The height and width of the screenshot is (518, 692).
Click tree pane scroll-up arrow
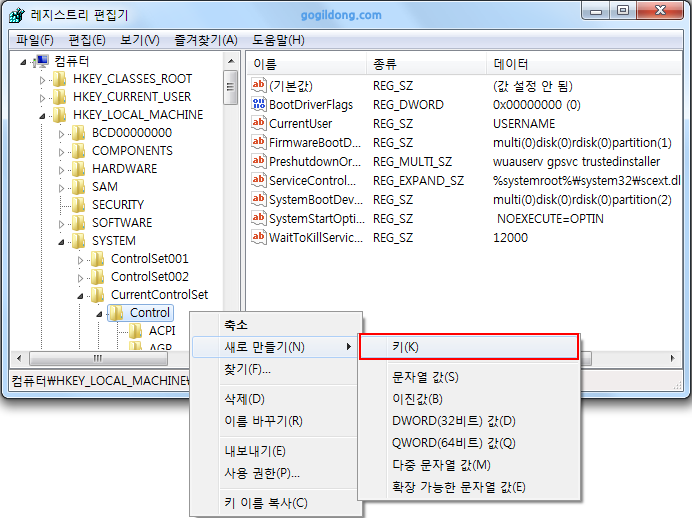point(231,61)
